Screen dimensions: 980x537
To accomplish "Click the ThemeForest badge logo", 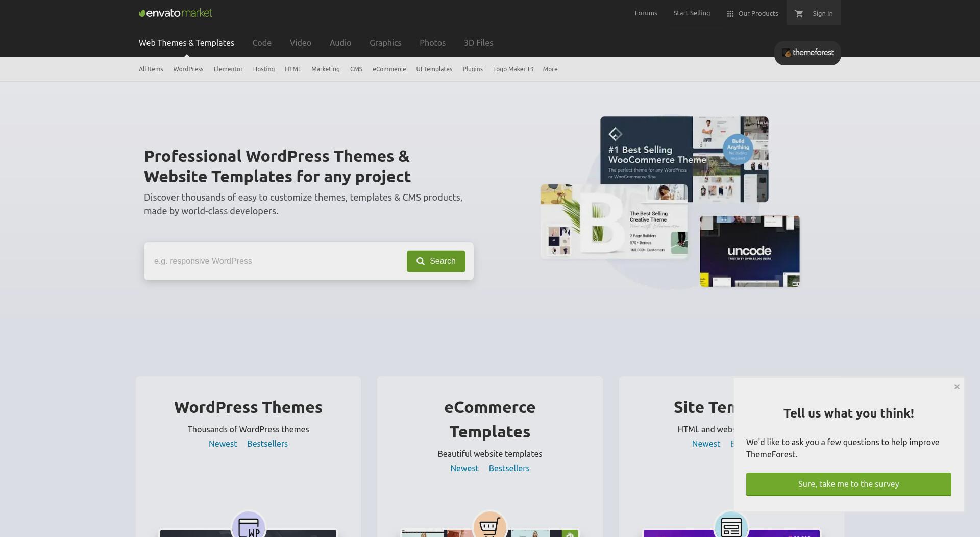I will tap(807, 53).
